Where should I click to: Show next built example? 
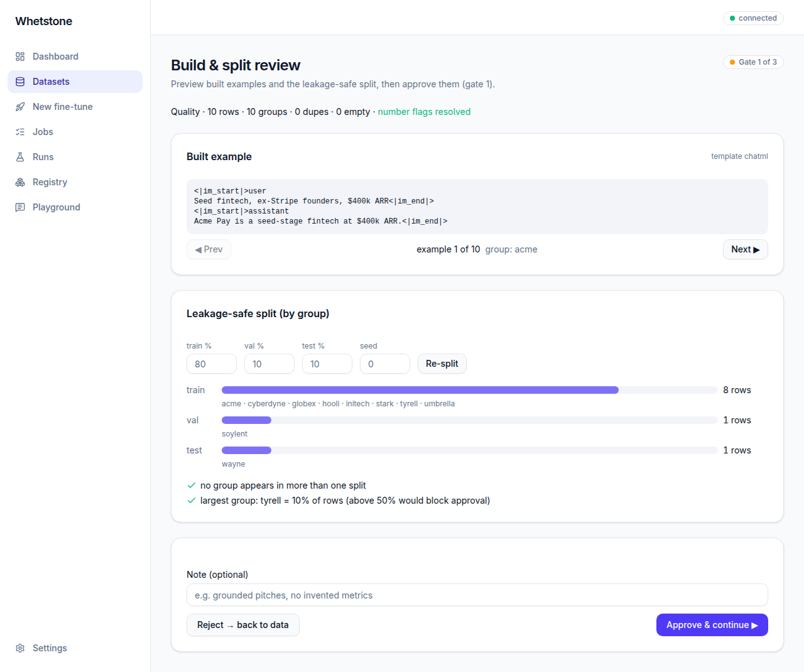click(x=746, y=249)
